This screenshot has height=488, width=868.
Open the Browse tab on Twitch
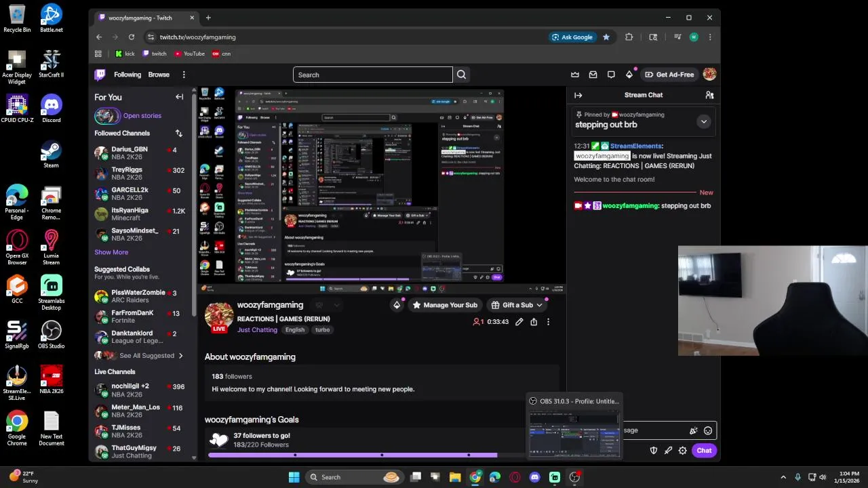[x=159, y=75]
